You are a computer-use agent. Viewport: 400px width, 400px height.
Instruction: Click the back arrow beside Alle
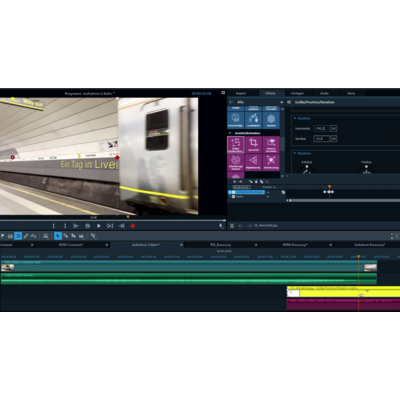coord(231,102)
